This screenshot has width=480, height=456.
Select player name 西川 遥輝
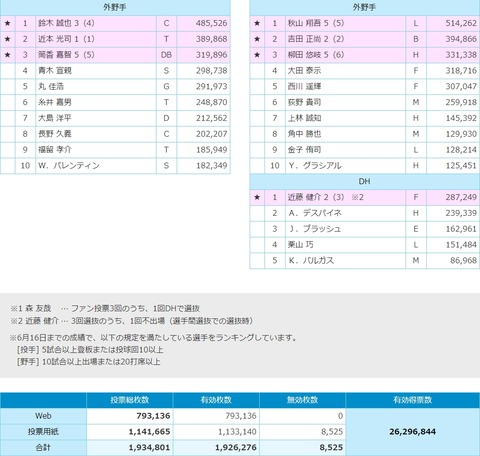(x=304, y=86)
